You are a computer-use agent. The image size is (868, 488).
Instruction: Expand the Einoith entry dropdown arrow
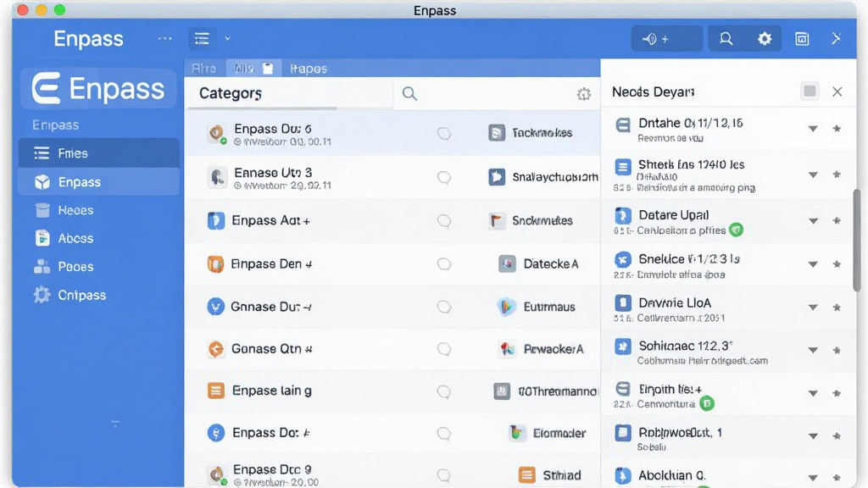[x=813, y=393]
